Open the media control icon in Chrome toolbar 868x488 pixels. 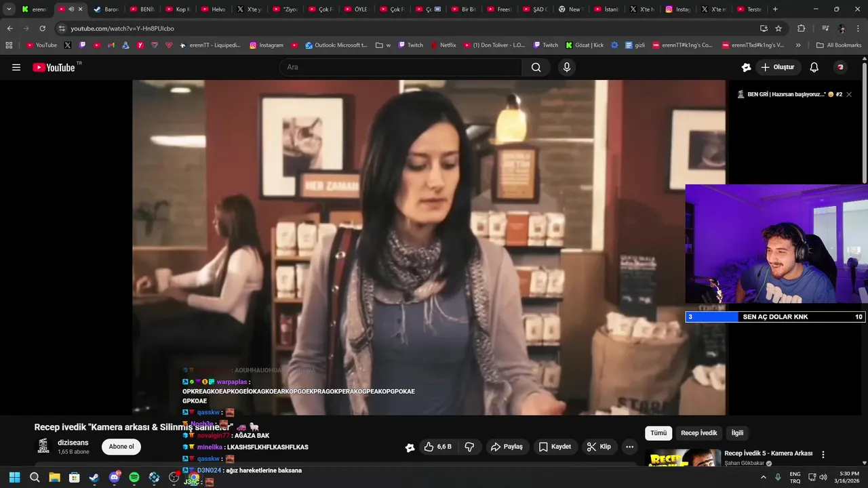825,28
